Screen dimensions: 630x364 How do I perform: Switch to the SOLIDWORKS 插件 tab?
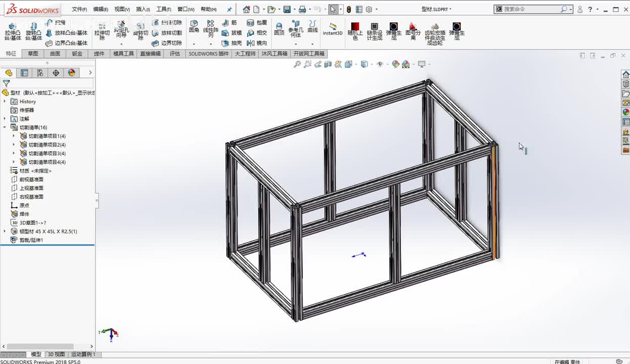[x=209, y=54]
